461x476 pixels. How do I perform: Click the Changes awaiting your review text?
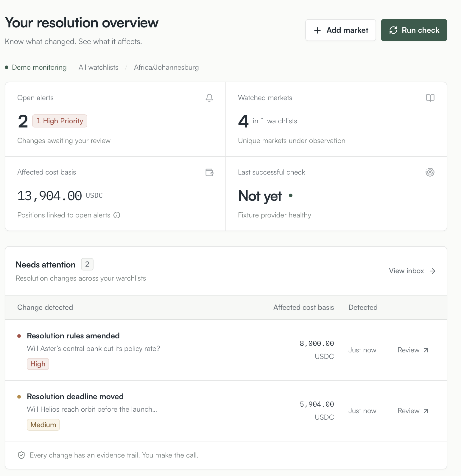coord(64,141)
